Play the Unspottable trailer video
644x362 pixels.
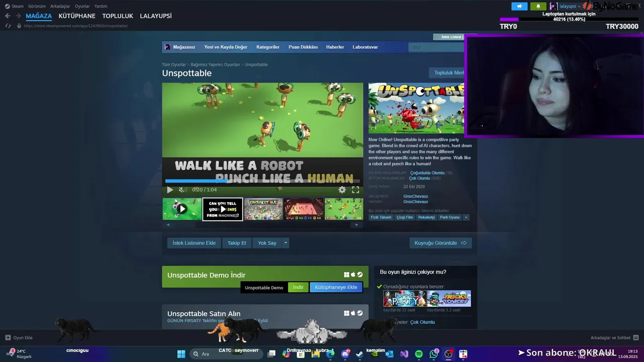pyautogui.click(x=170, y=190)
